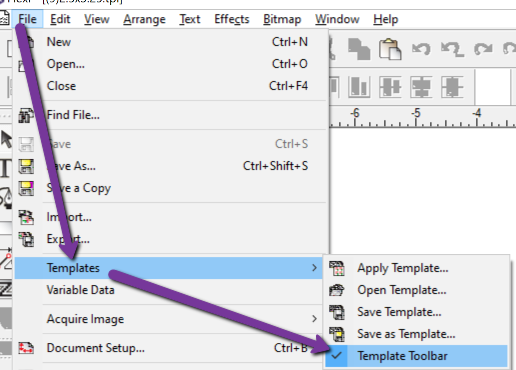Click the Document Setup icon
Viewport: 516px width, 370px height.
pyautogui.click(x=26, y=348)
